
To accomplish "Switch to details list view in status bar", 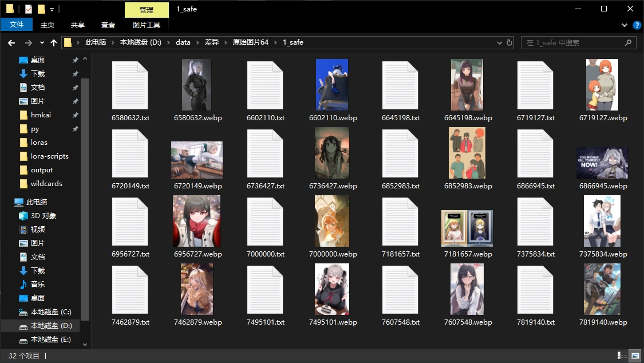I will point(622,356).
